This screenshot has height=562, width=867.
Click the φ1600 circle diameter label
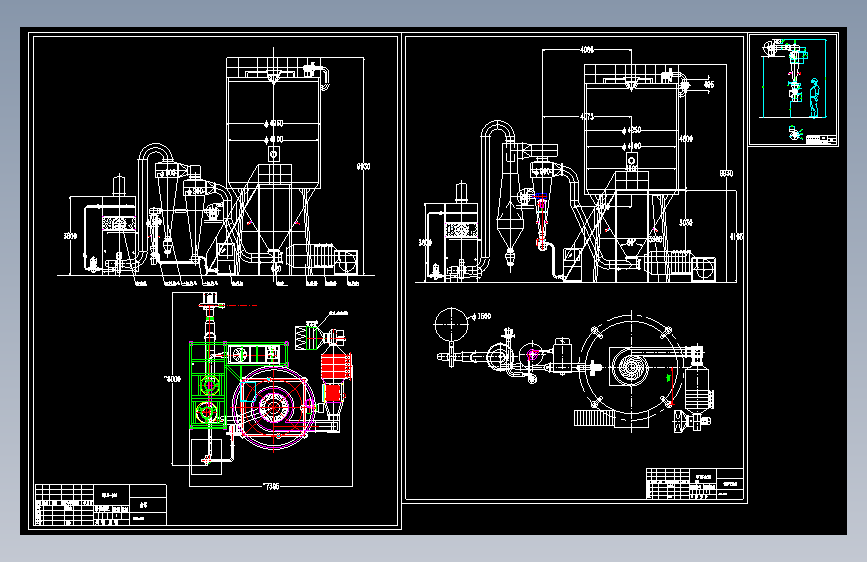(x=480, y=316)
